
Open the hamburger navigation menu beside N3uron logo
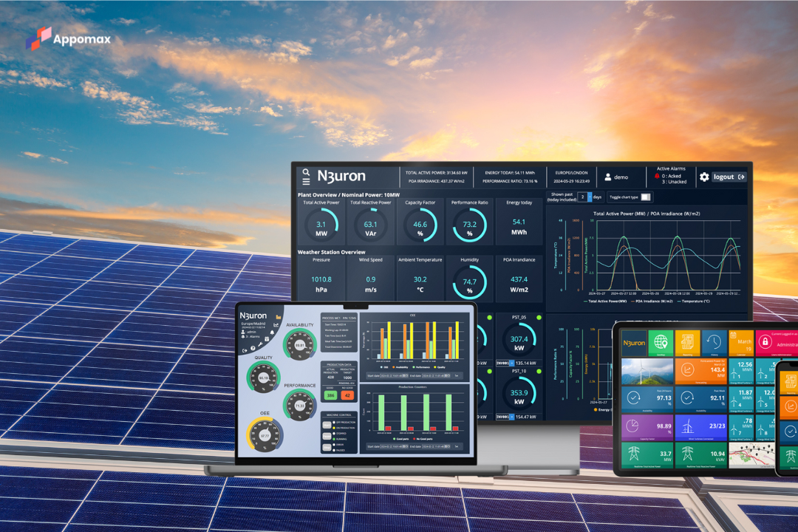point(304,180)
